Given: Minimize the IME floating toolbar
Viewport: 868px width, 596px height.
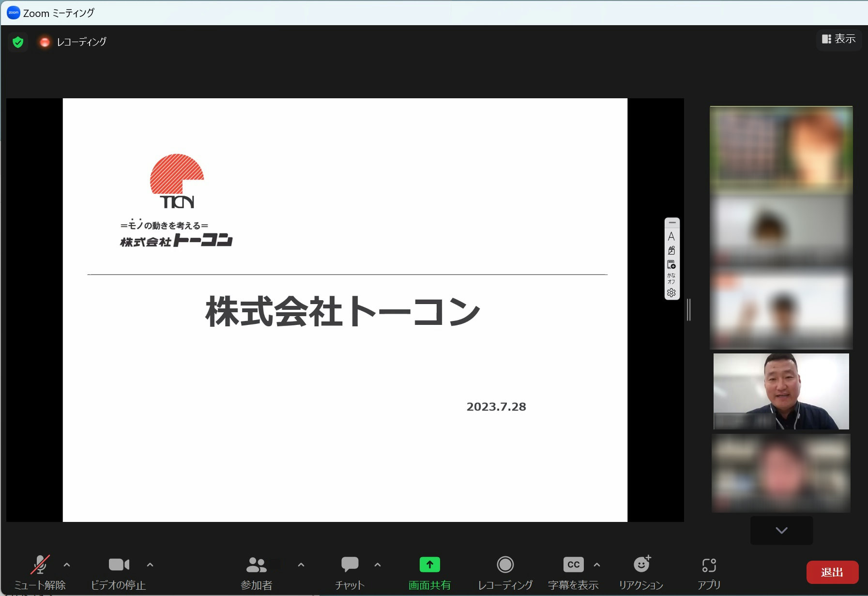Looking at the screenshot, I should (672, 223).
